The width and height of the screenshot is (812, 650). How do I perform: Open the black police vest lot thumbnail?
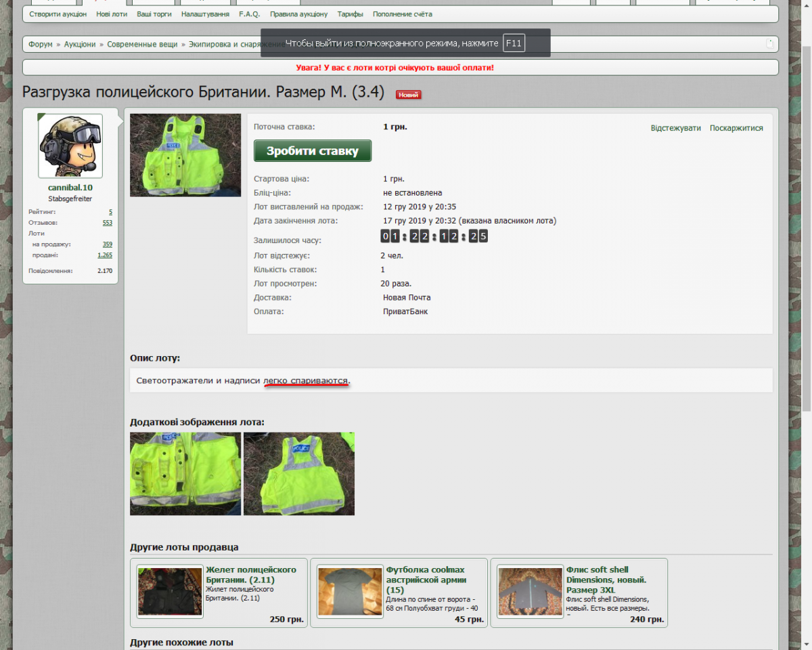[x=170, y=591]
